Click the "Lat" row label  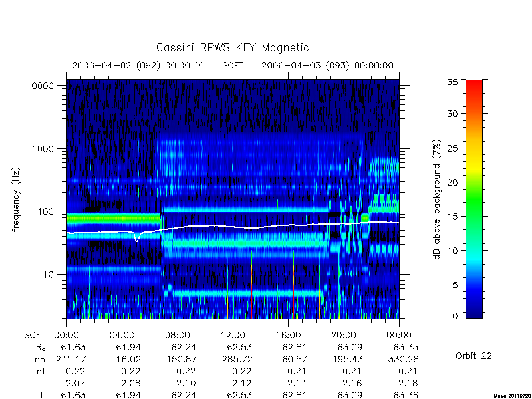(x=39, y=371)
